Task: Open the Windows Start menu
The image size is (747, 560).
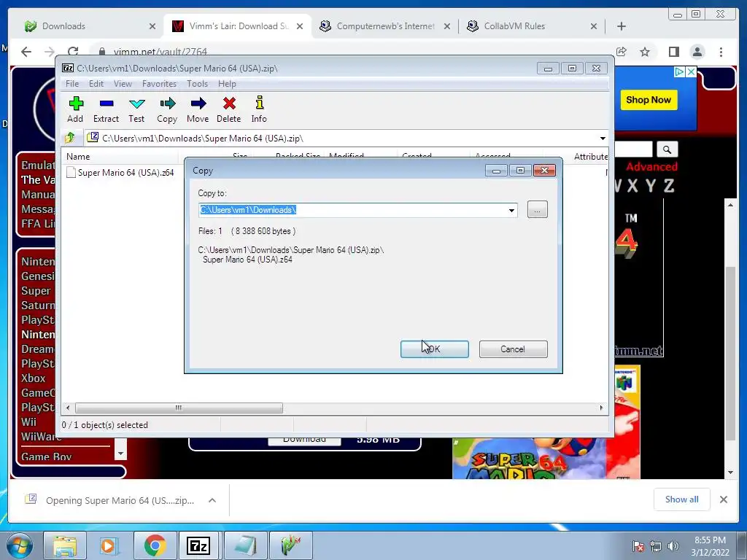Action: 20,545
